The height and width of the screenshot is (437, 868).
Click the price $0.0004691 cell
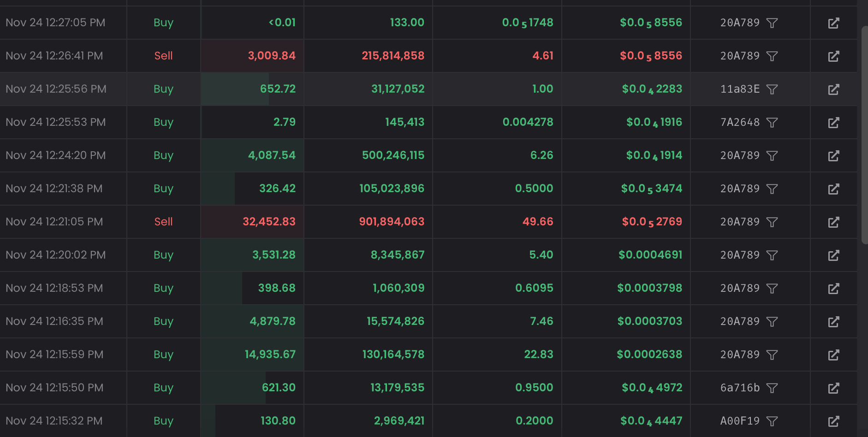click(x=650, y=255)
